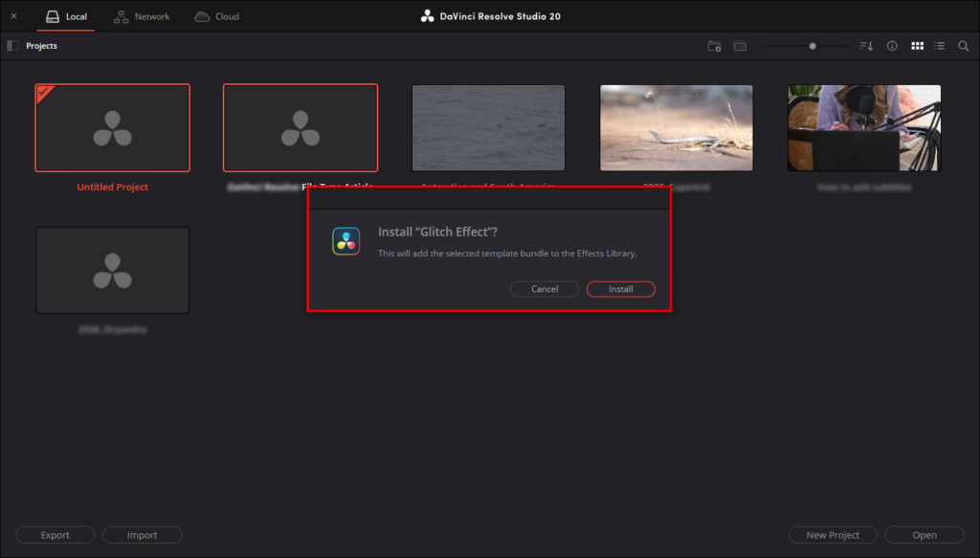Click the Export button

(55, 535)
